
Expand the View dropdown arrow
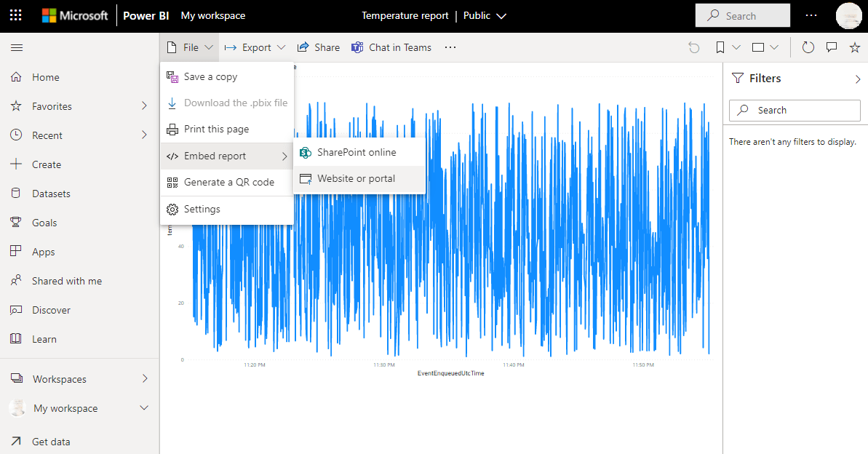pos(776,47)
